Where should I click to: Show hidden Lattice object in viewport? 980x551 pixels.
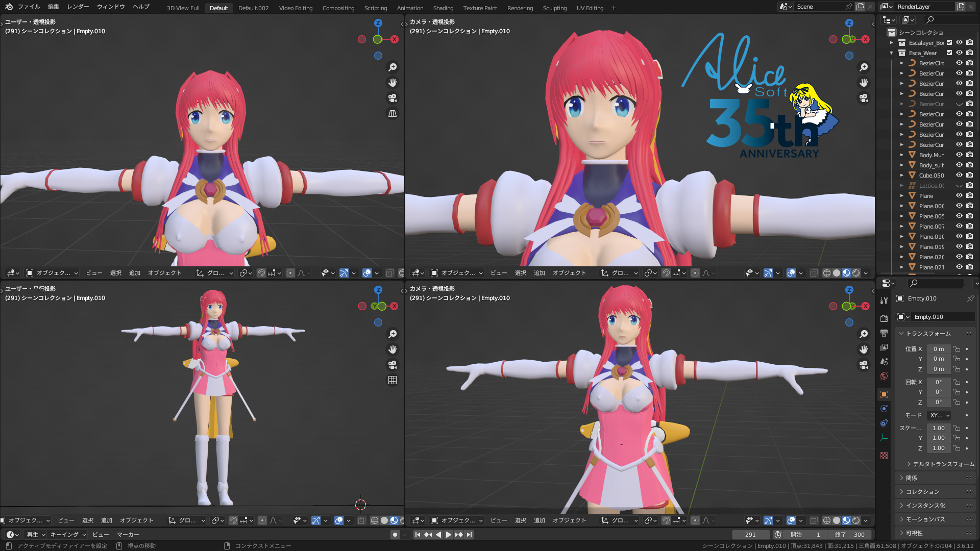[959, 185]
